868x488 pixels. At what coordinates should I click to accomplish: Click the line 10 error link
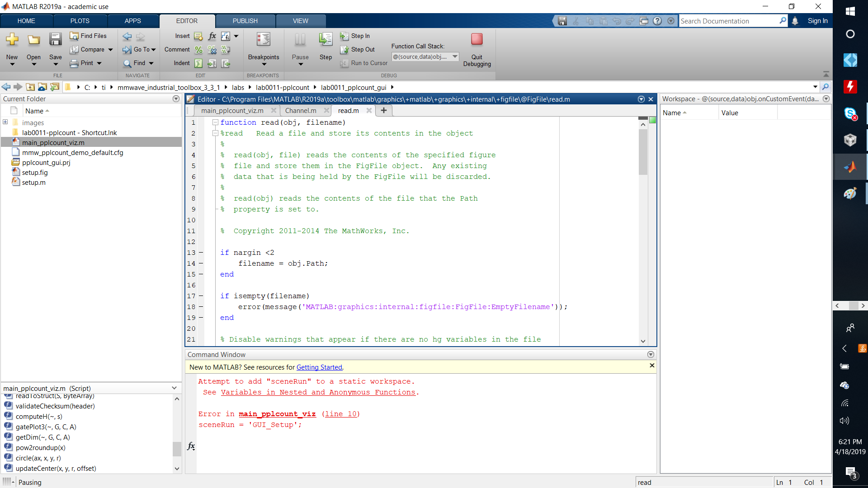tap(341, 414)
